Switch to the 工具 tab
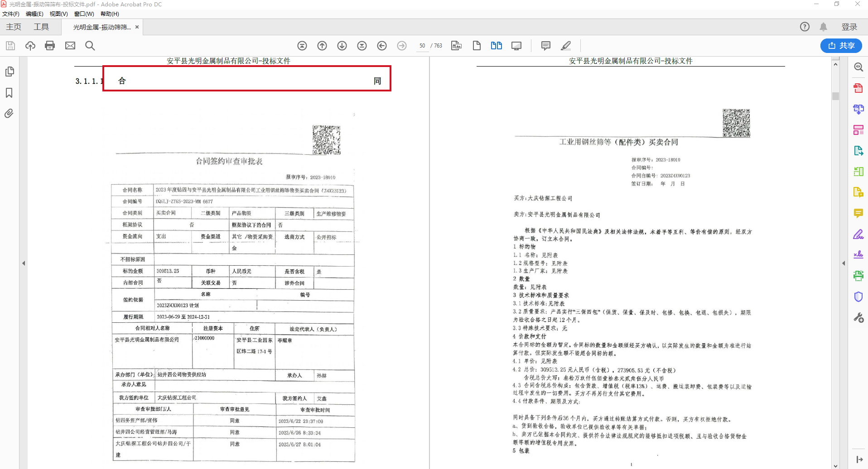 (x=41, y=27)
